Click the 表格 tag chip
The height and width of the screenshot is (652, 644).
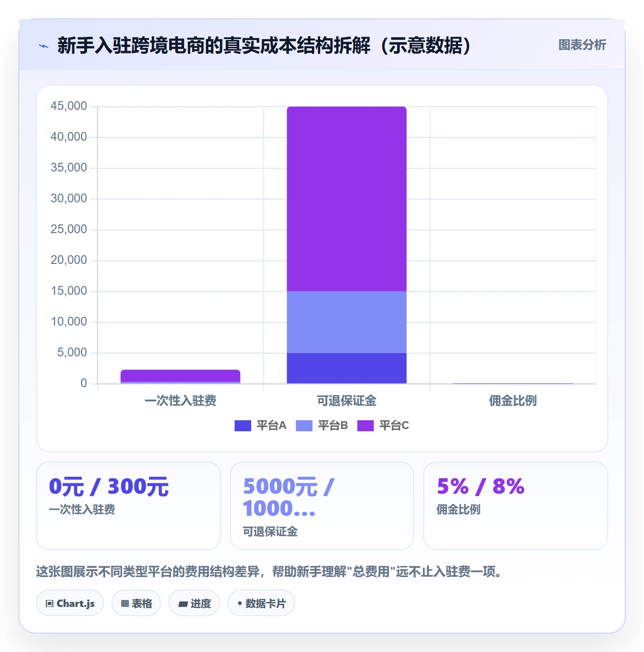point(136,603)
